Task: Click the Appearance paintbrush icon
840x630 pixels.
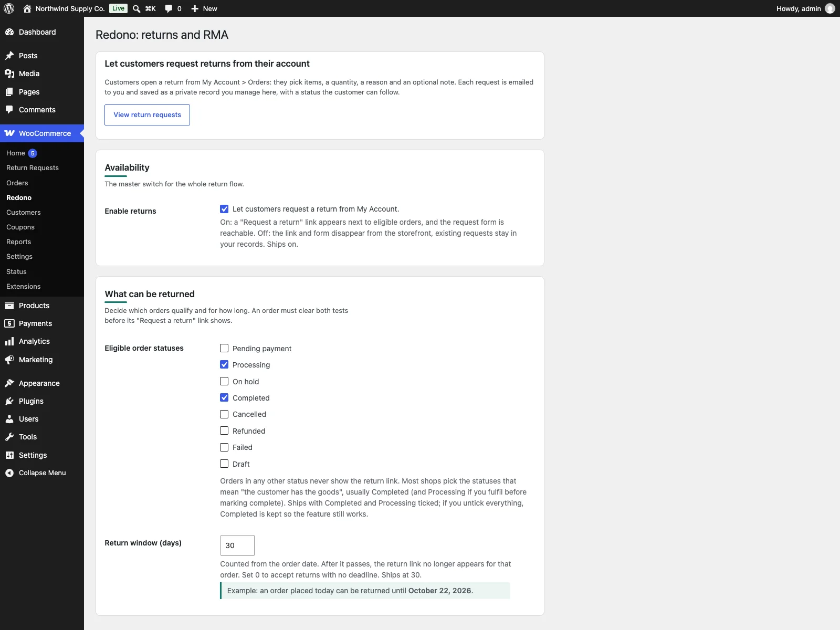Action: tap(9, 383)
